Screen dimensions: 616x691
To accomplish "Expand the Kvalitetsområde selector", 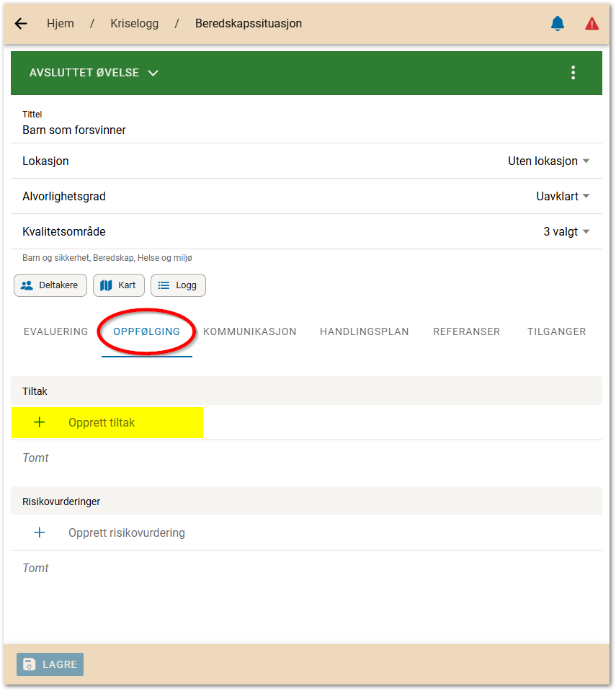I will click(566, 232).
